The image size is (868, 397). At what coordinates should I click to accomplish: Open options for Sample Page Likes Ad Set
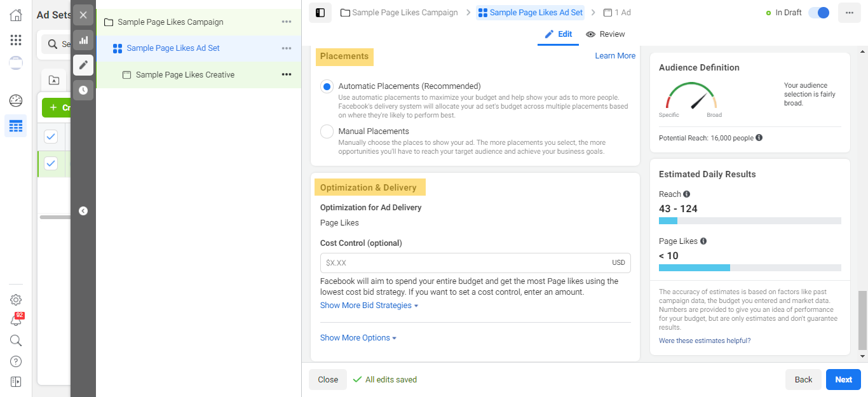pos(287,48)
